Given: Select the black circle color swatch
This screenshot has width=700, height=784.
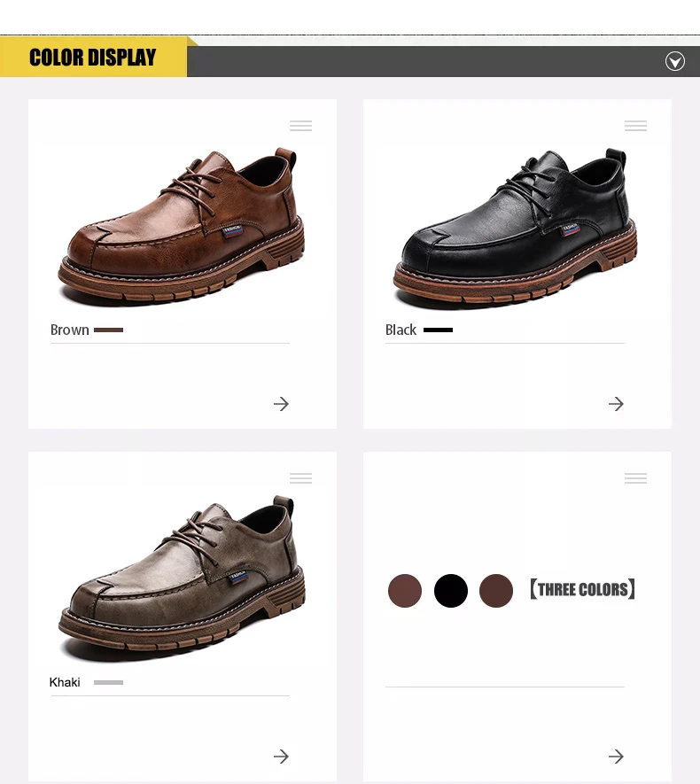Looking at the screenshot, I should coord(451,591).
